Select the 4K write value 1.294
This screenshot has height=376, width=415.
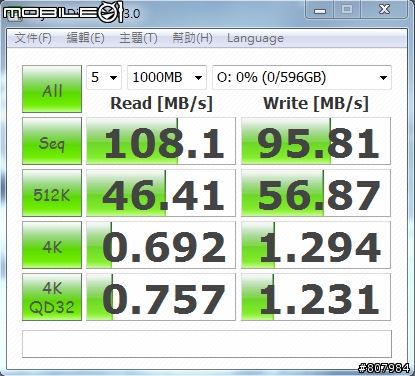click(316, 245)
